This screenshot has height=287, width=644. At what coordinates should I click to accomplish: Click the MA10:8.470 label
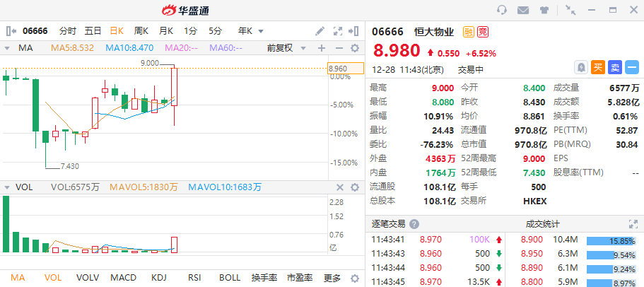[x=129, y=48]
